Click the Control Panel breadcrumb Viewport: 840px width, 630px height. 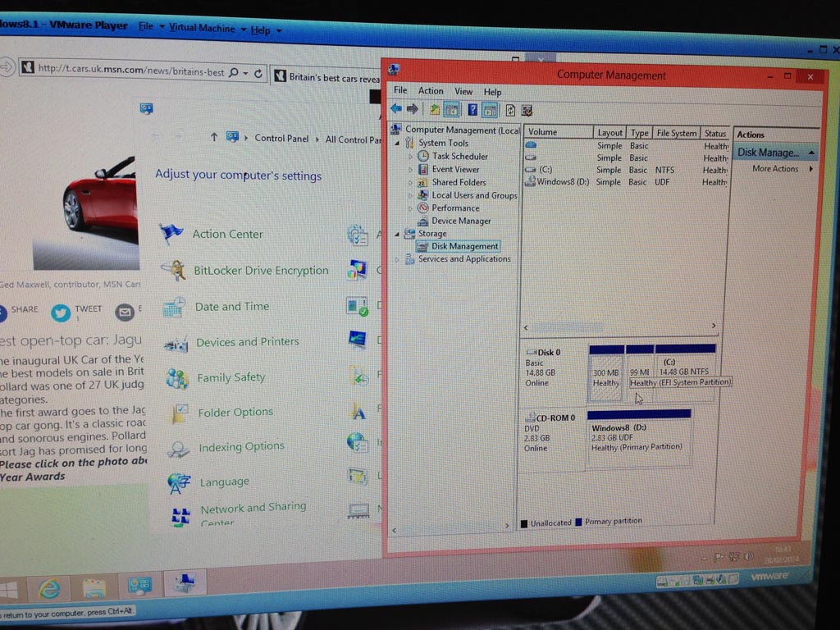(281, 138)
